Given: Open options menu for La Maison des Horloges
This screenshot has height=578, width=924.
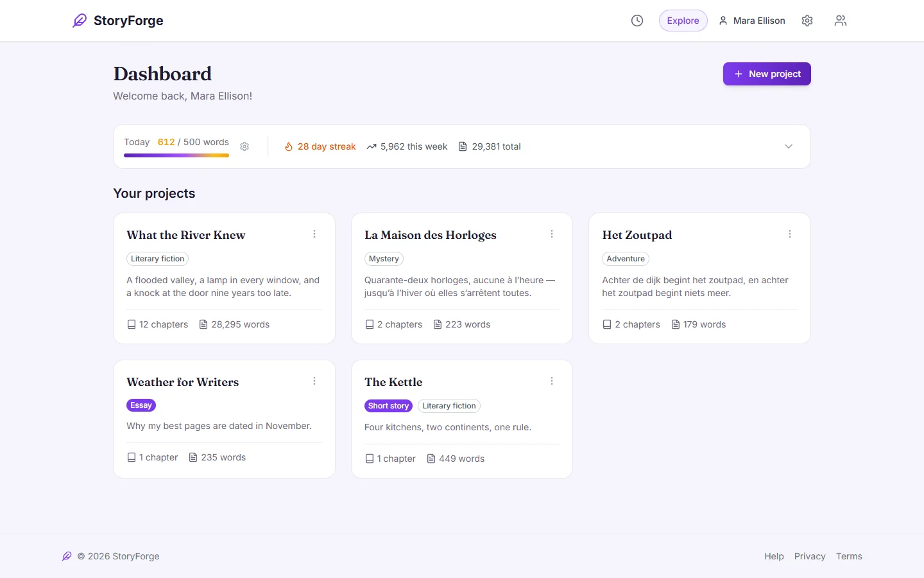Looking at the screenshot, I should [552, 234].
